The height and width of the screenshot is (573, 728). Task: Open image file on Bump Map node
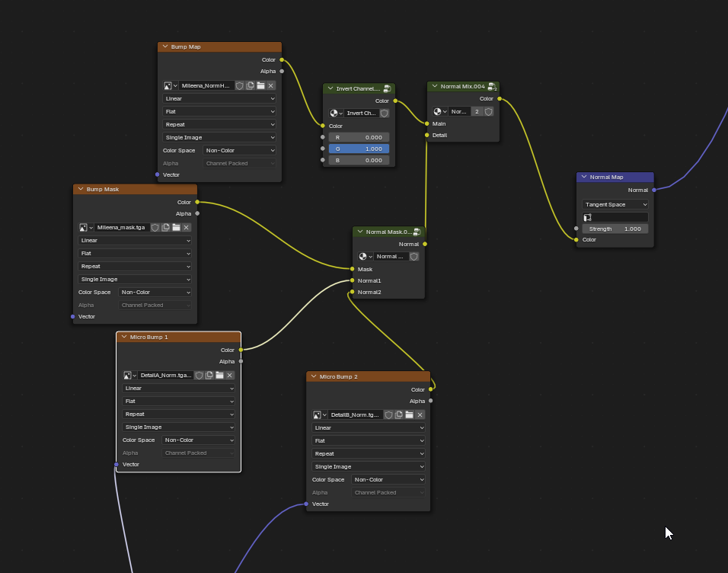point(261,85)
